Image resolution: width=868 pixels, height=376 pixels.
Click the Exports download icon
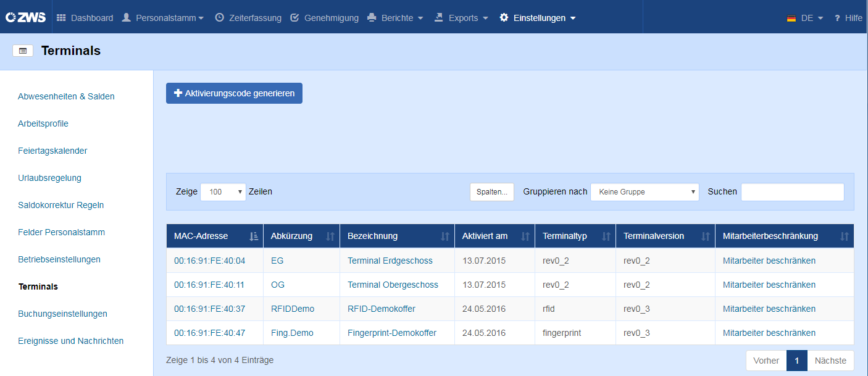coord(439,18)
